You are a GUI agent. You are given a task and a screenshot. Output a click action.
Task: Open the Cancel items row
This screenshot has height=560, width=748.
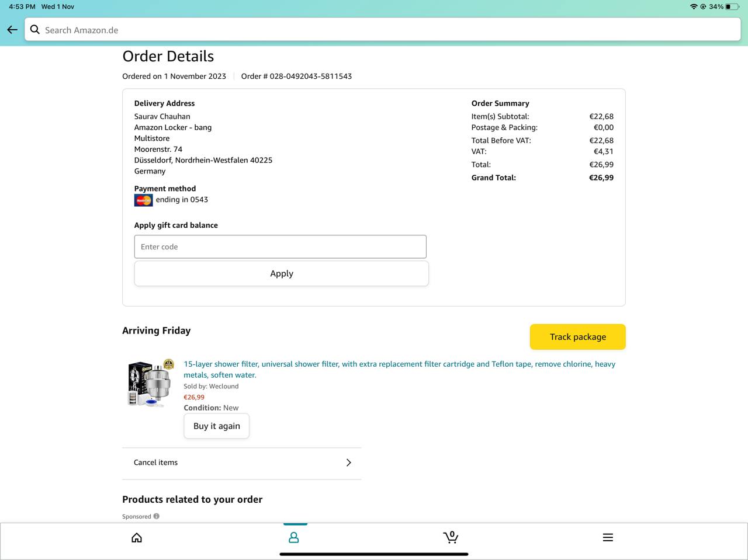(242, 462)
